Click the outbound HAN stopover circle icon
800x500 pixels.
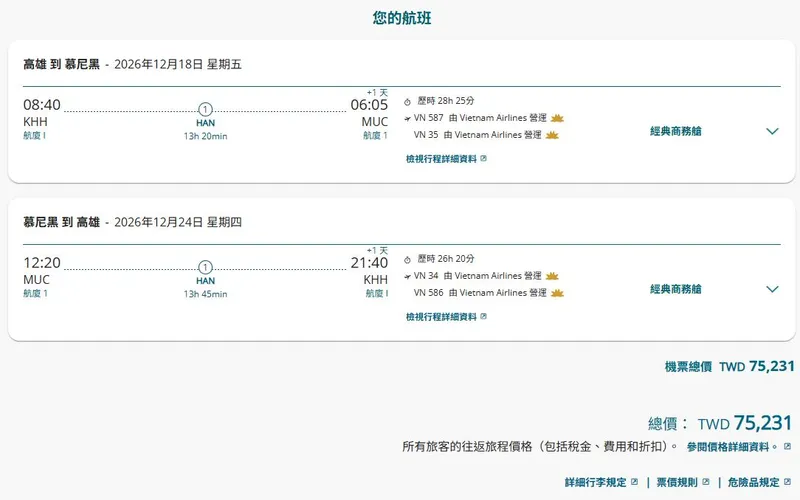click(205, 109)
